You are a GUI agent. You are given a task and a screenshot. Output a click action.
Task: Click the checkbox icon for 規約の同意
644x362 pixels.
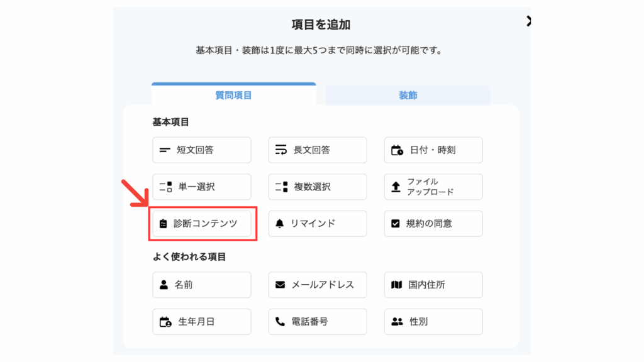(395, 224)
